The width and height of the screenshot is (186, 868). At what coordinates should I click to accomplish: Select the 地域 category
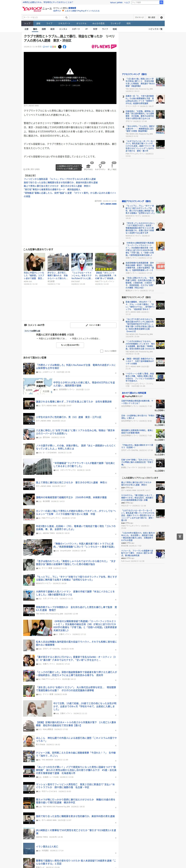[115, 29]
